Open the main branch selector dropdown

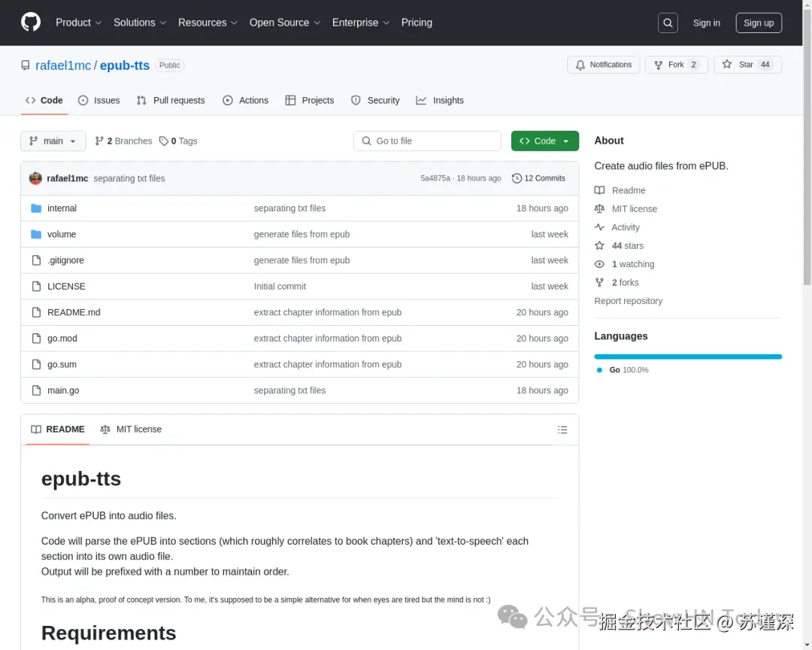click(x=53, y=141)
